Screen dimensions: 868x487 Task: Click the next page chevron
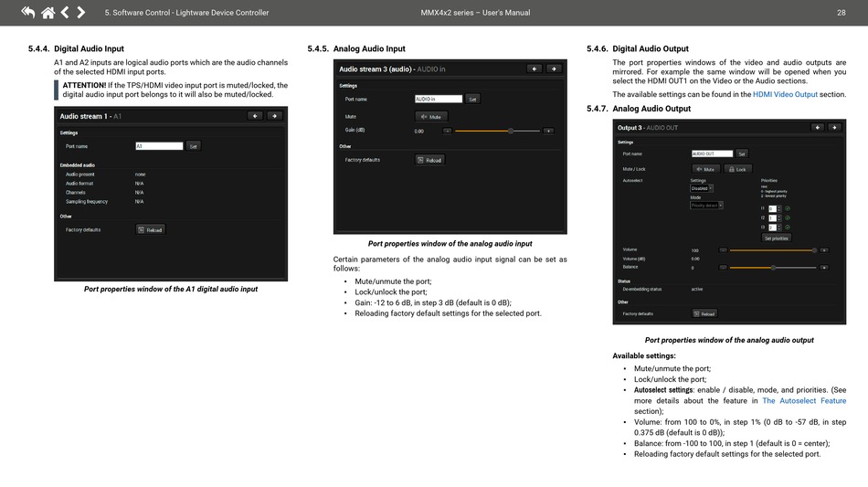pos(81,12)
